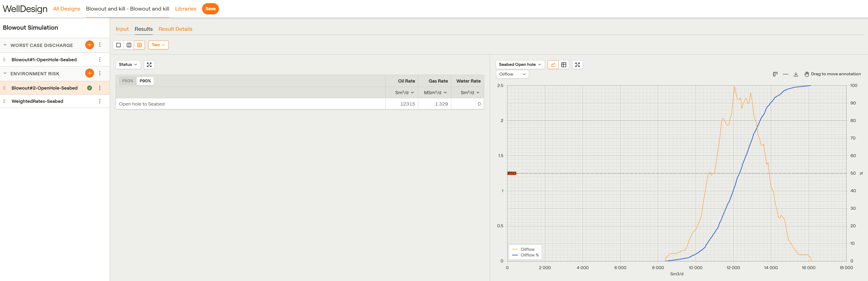
Task: Switch to two-column split layout
Action: (x=129, y=45)
